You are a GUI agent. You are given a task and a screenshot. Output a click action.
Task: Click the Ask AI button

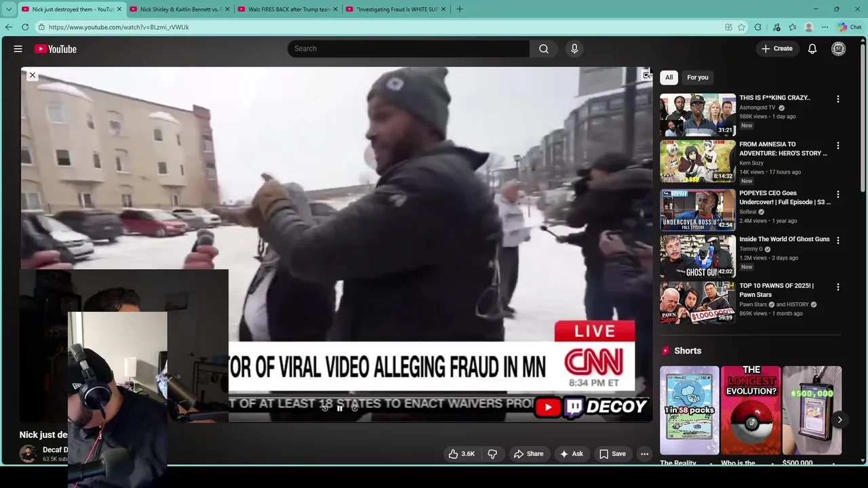[x=570, y=454]
